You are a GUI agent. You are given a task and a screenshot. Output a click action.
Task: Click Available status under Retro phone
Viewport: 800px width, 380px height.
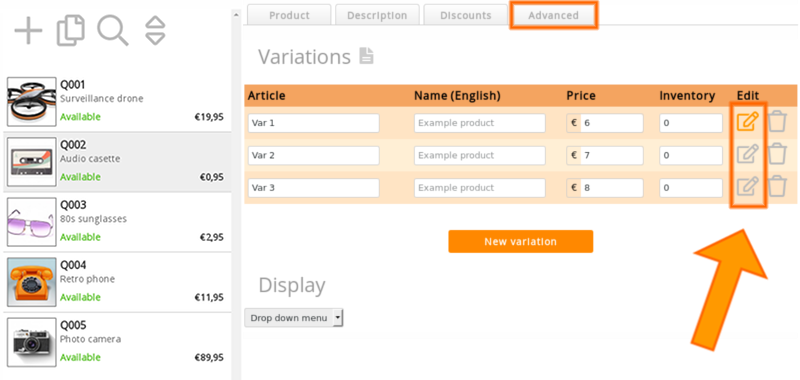pyautogui.click(x=80, y=297)
